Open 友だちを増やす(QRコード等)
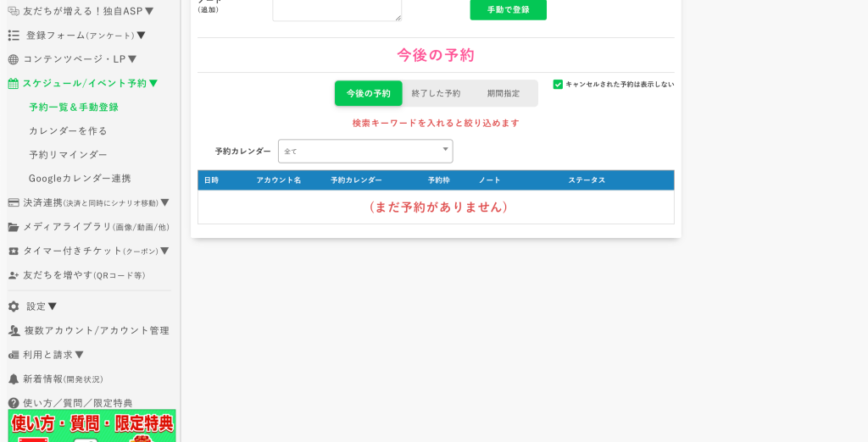The image size is (868, 442). coord(84,275)
